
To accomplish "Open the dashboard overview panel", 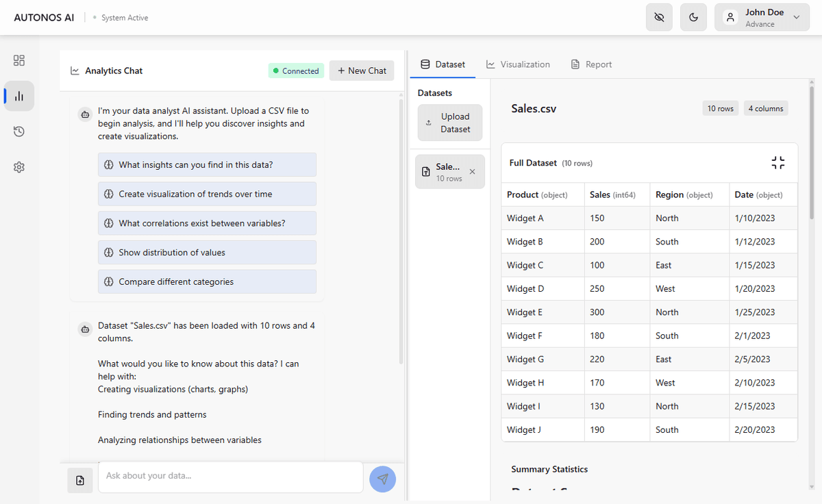I will [x=18, y=60].
